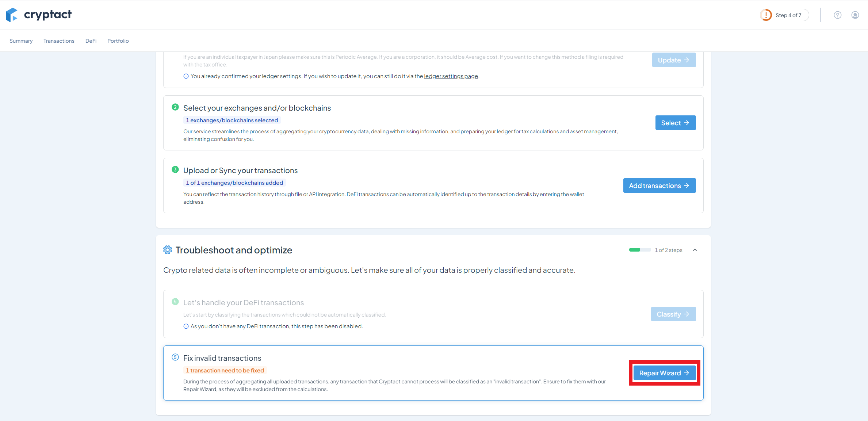This screenshot has width=868, height=421.
Task: Click the green step 3 badge
Action: [175, 169]
